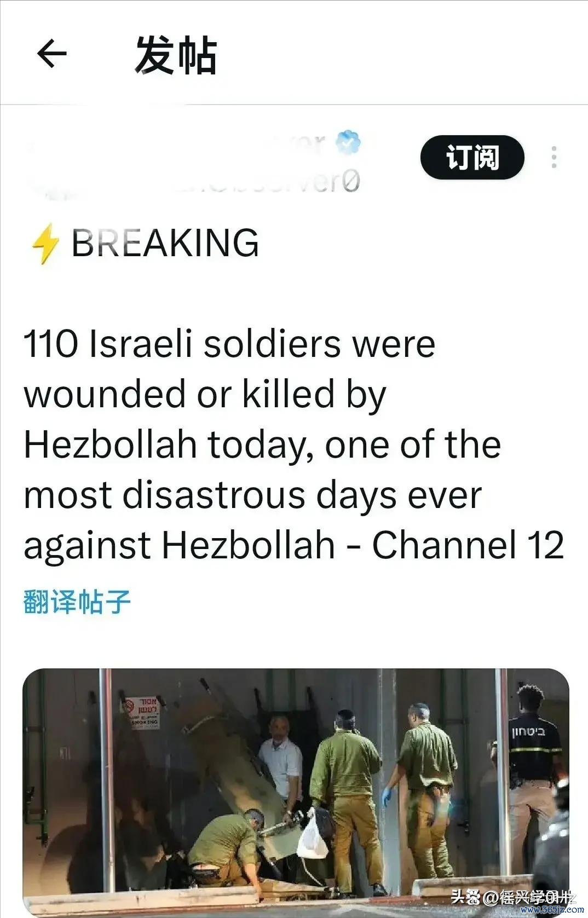Subscribe with the 订阅 button
Viewport: 588px width, 918px height.
pyautogui.click(x=472, y=158)
